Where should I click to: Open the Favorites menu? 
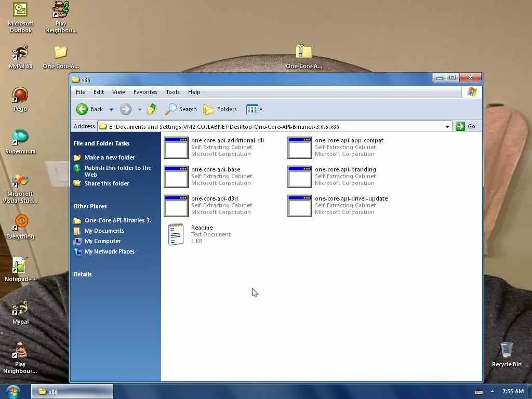point(145,92)
